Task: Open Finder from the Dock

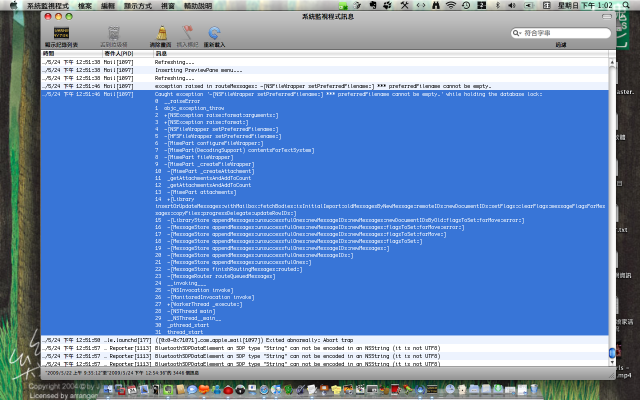Action: coord(109,390)
